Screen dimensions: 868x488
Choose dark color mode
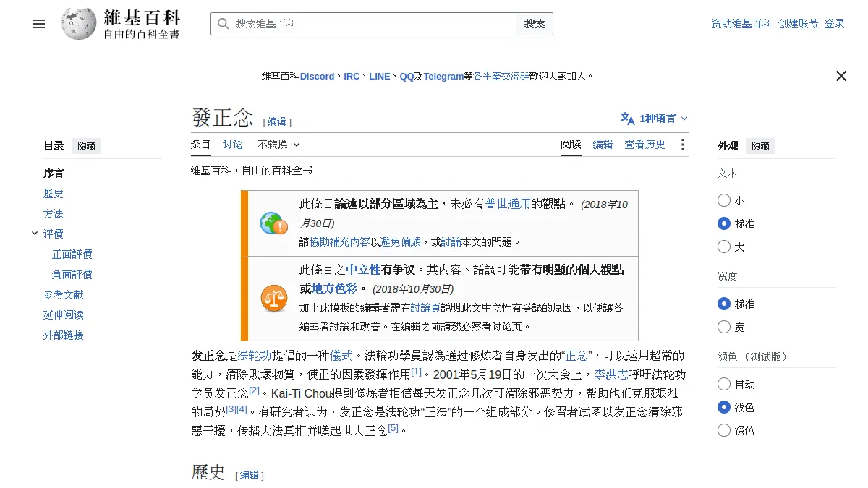click(x=724, y=430)
